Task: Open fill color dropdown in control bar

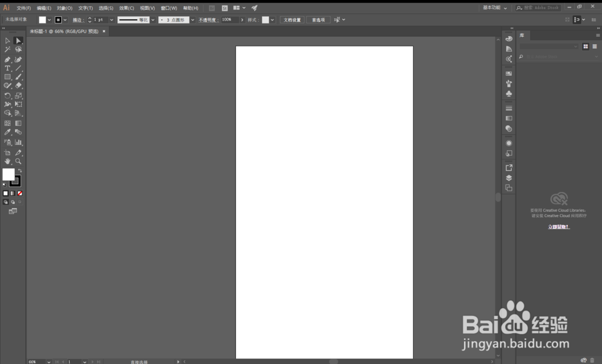Action: coord(49,20)
